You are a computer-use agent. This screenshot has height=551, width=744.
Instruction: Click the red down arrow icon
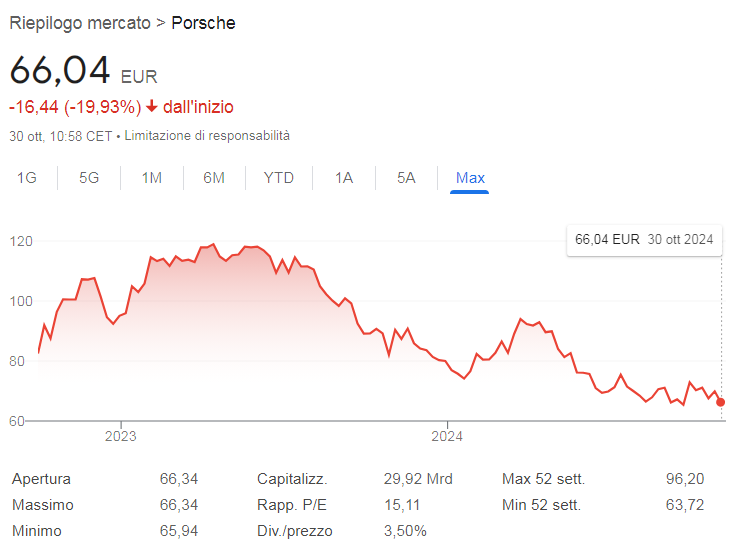pyautogui.click(x=152, y=107)
